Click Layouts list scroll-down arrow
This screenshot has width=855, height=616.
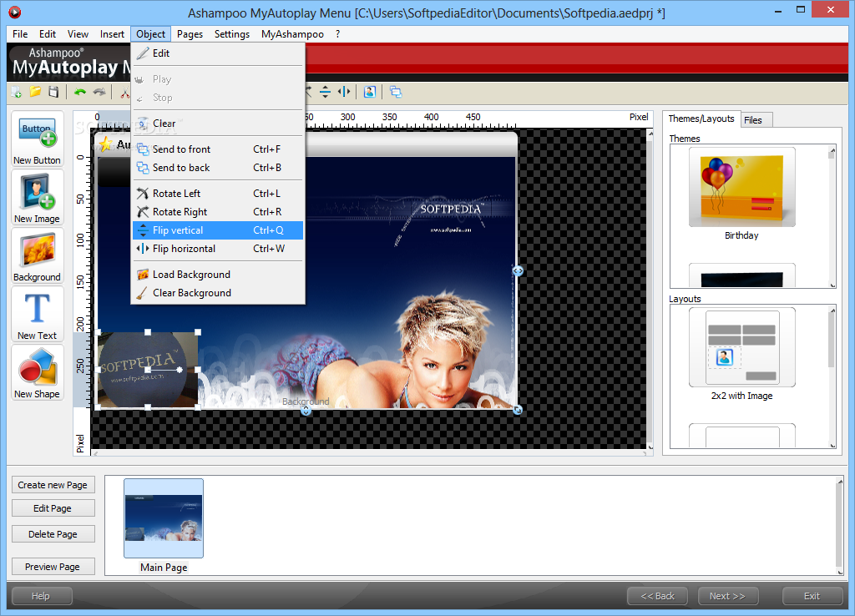coord(832,445)
